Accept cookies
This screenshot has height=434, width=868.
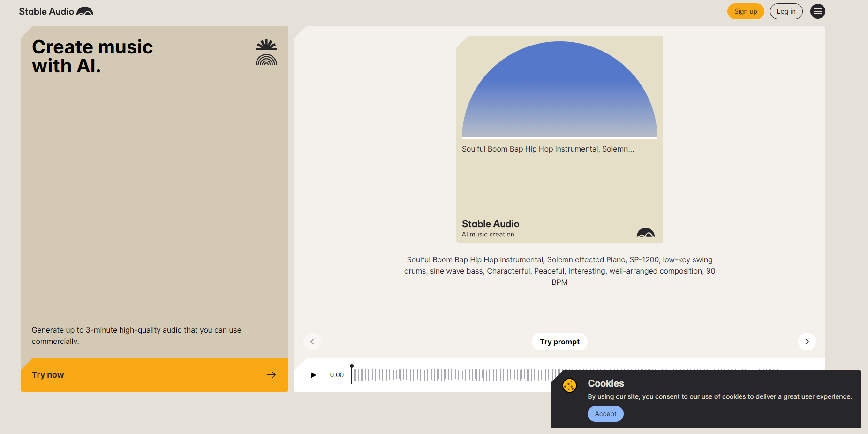[x=605, y=414]
